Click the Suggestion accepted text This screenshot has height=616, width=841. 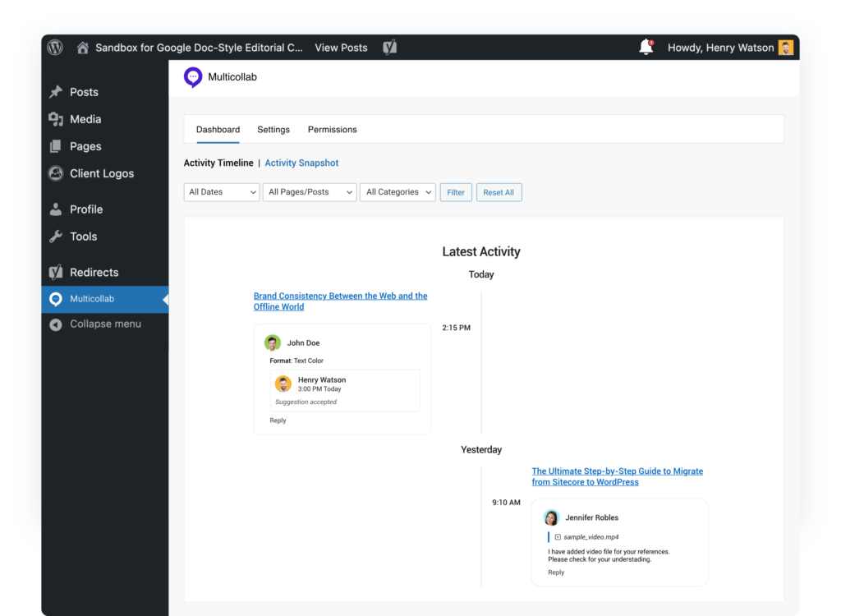point(306,402)
